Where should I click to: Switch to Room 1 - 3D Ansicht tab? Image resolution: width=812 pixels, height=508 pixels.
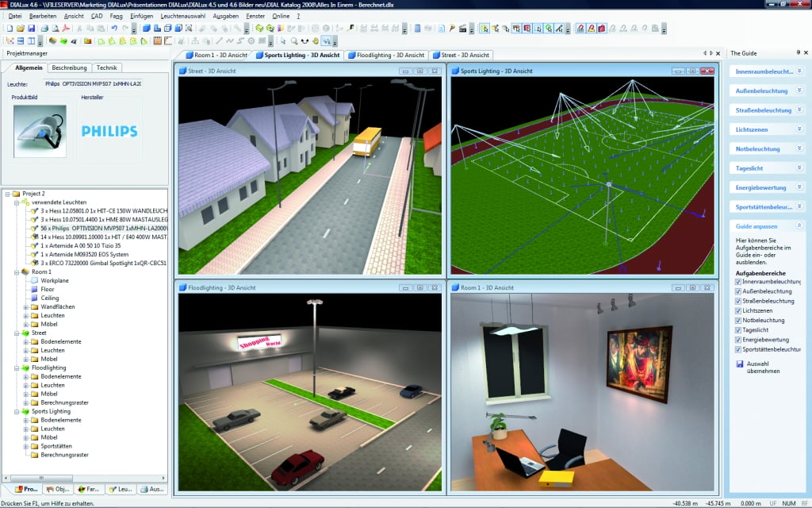click(216, 55)
